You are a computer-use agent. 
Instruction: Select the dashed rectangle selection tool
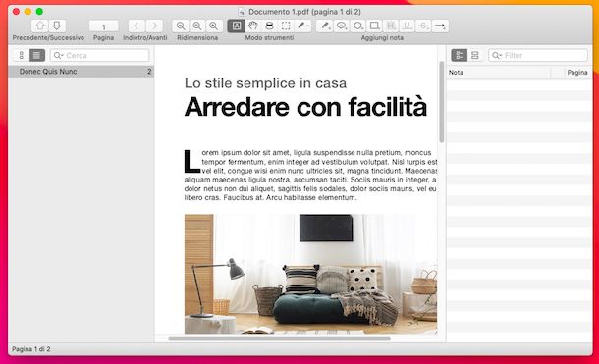(286, 26)
